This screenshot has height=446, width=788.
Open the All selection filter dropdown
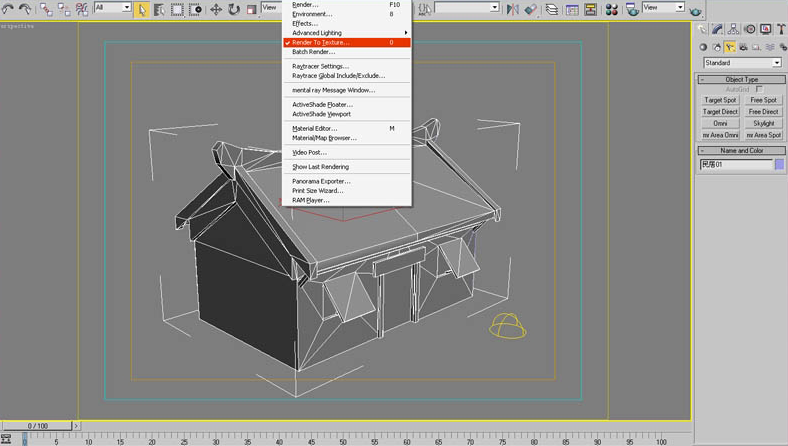pyautogui.click(x=113, y=8)
